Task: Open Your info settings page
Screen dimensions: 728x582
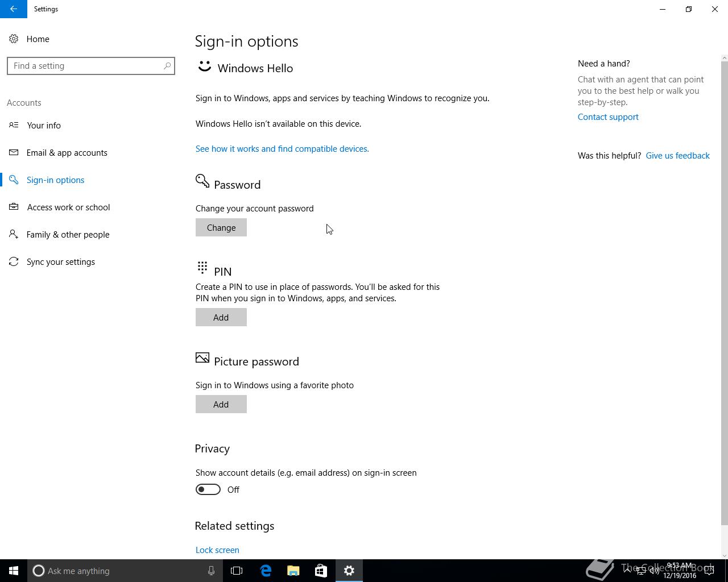Action: (x=44, y=125)
